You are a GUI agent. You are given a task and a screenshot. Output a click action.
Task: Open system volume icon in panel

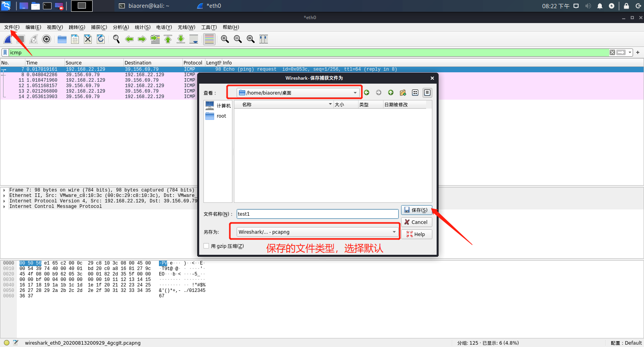[x=588, y=6]
